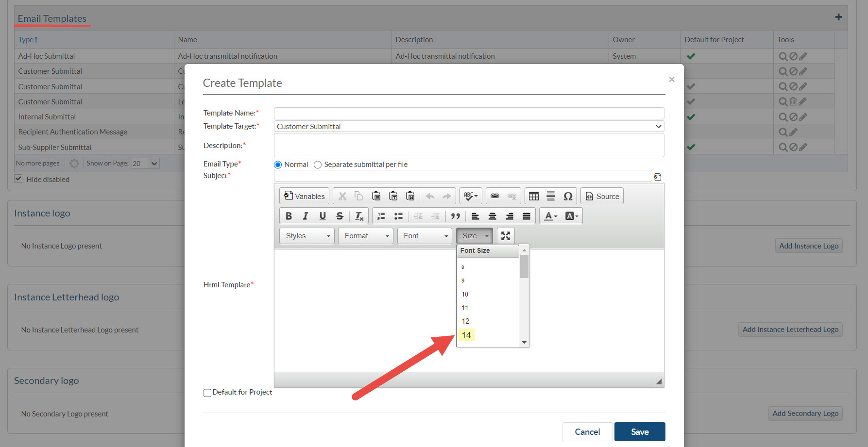Click the Copy icon in editor toolbar
This screenshot has height=447, width=868.
click(359, 196)
